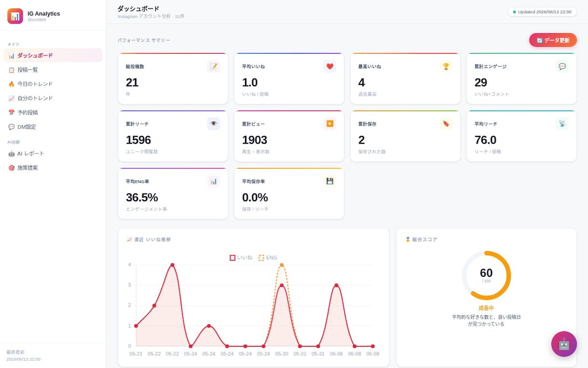Click the heart icon on 平均いいね card
The image size is (588, 368).
tap(330, 67)
